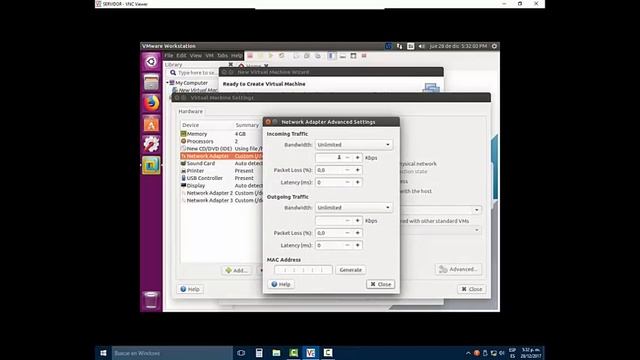Open the Outgoing Traffic Bandwidth dropdown
The width and height of the screenshot is (640, 360).
pyautogui.click(x=354, y=207)
